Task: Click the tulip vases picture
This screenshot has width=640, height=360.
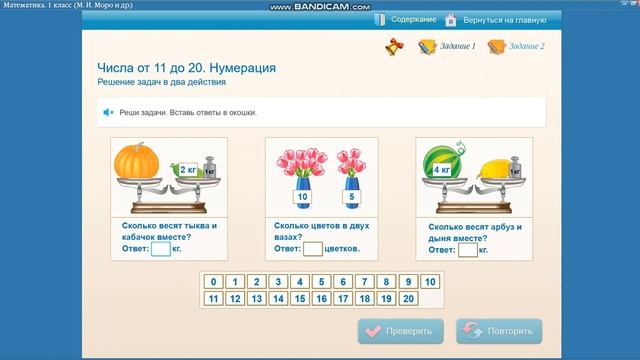Action: pyautogui.click(x=322, y=178)
